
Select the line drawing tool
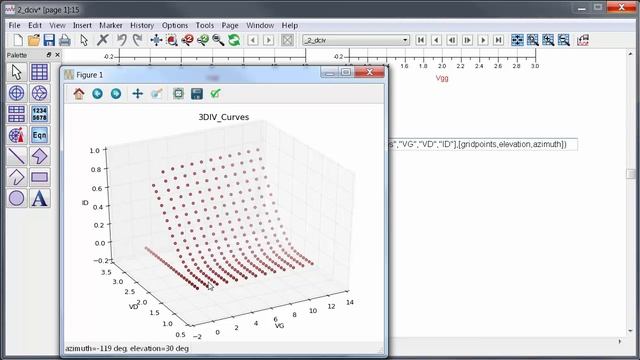tap(16, 156)
